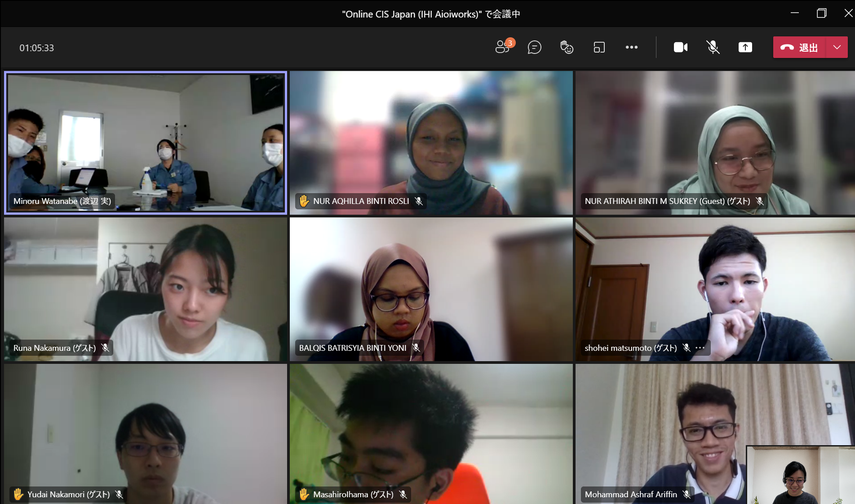Open the breakout rooms icon
The width and height of the screenshot is (855, 504).
[x=599, y=47]
